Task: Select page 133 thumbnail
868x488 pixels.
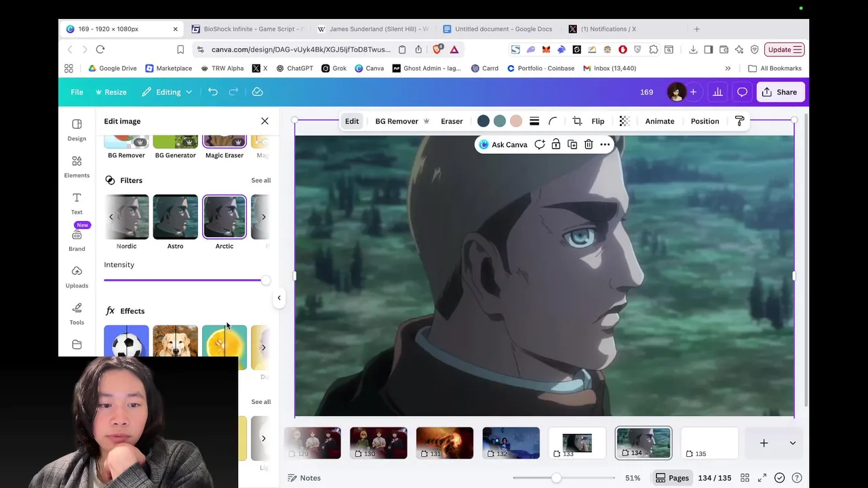Action: tap(577, 443)
